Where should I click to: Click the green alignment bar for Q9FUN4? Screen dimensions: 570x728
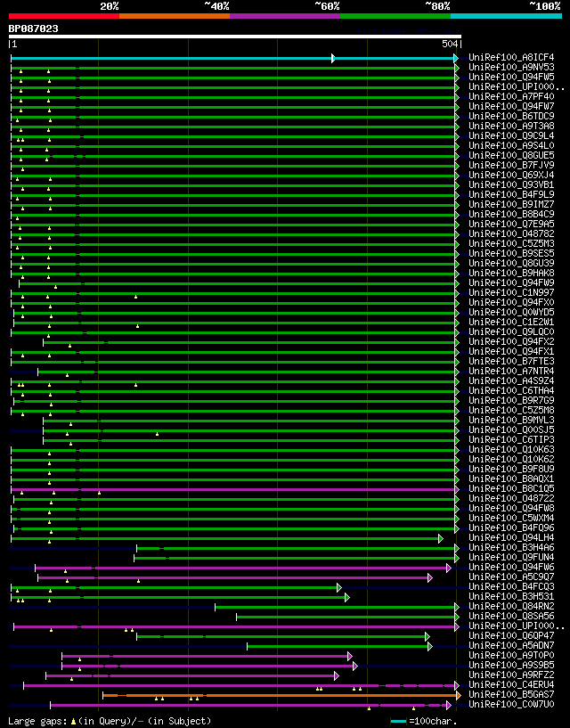(295, 558)
